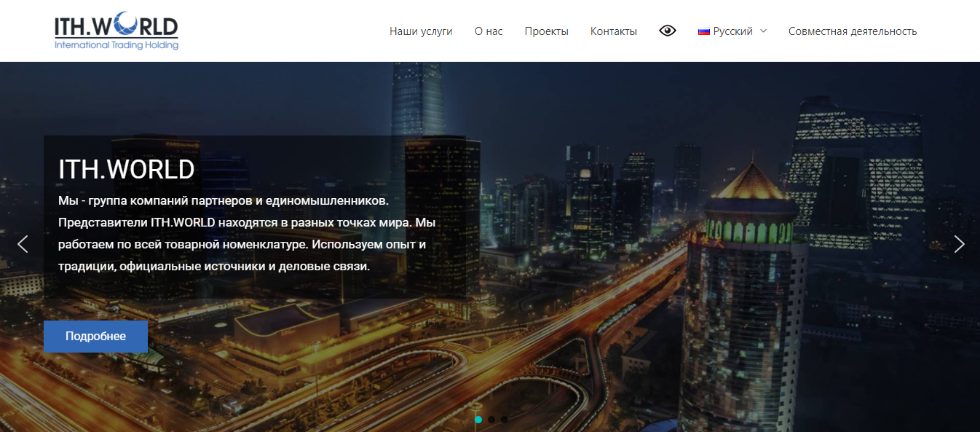Open the Проекты menu item
Screen dimensions: 980x432
tap(546, 31)
